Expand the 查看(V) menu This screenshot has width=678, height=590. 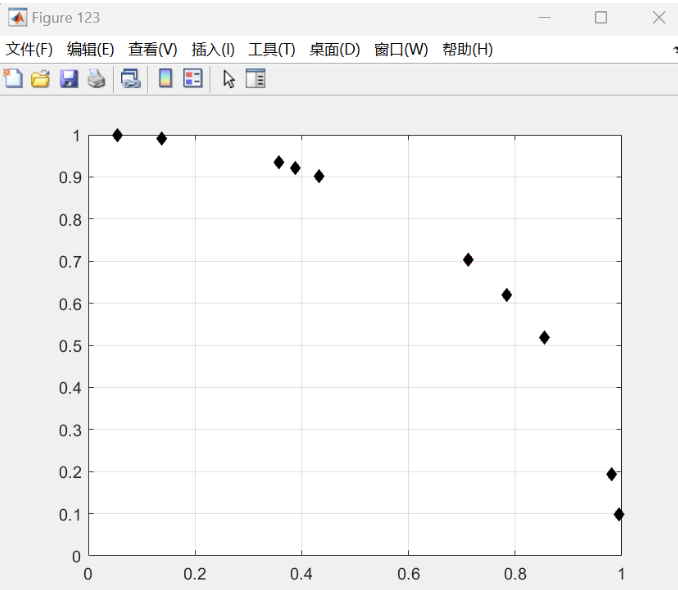tap(153, 49)
